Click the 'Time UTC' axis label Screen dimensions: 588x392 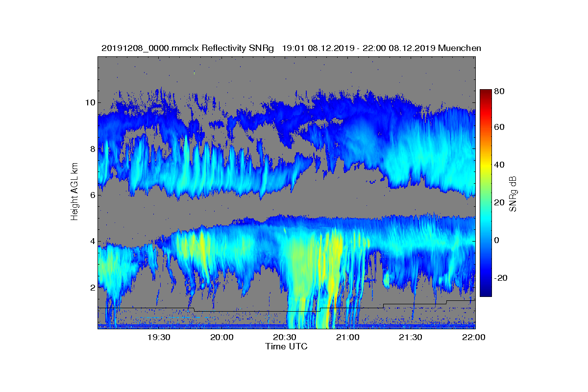click(x=287, y=346)
